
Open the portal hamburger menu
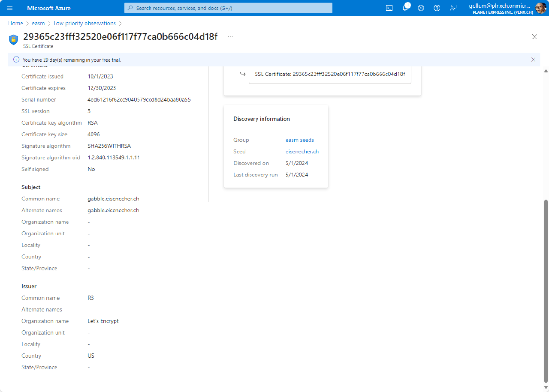pyautogui.click(x=9, y=8)
